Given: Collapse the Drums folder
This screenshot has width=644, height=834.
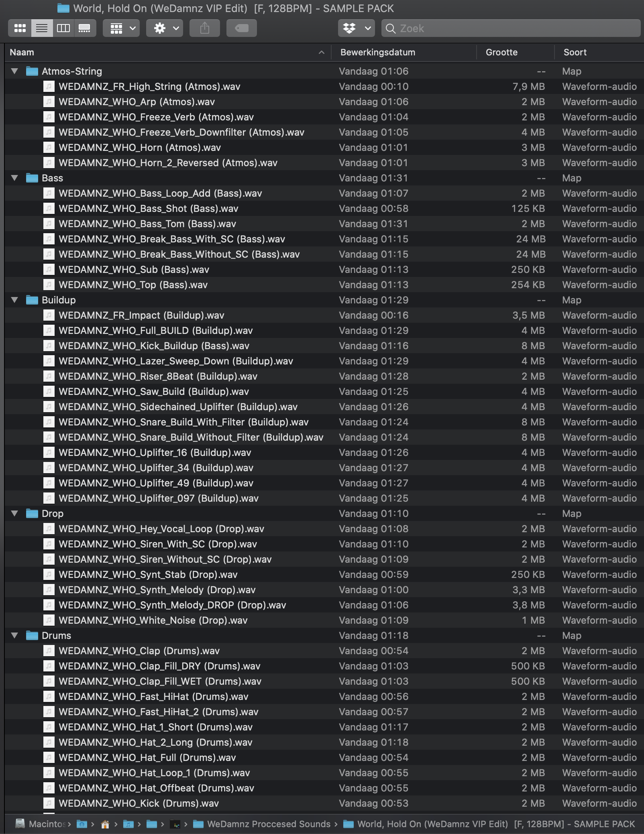Looking at the screenshot, I should pos(15,635).
